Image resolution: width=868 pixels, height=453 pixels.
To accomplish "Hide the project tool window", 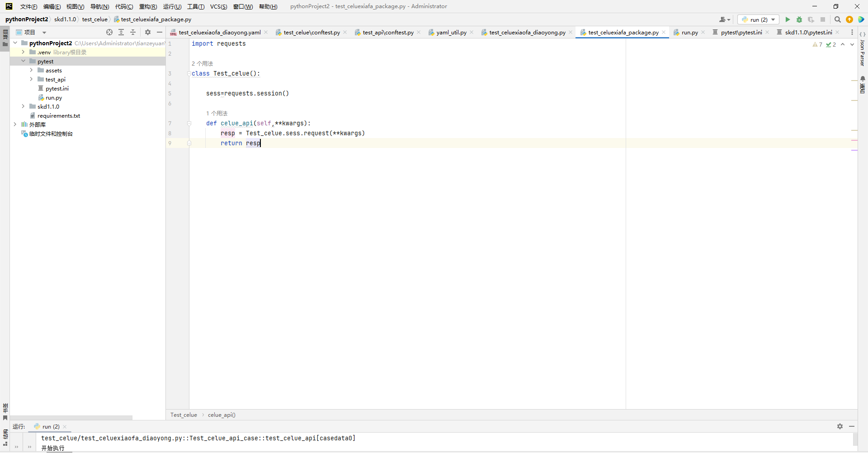I will click(x=160, y=32).
